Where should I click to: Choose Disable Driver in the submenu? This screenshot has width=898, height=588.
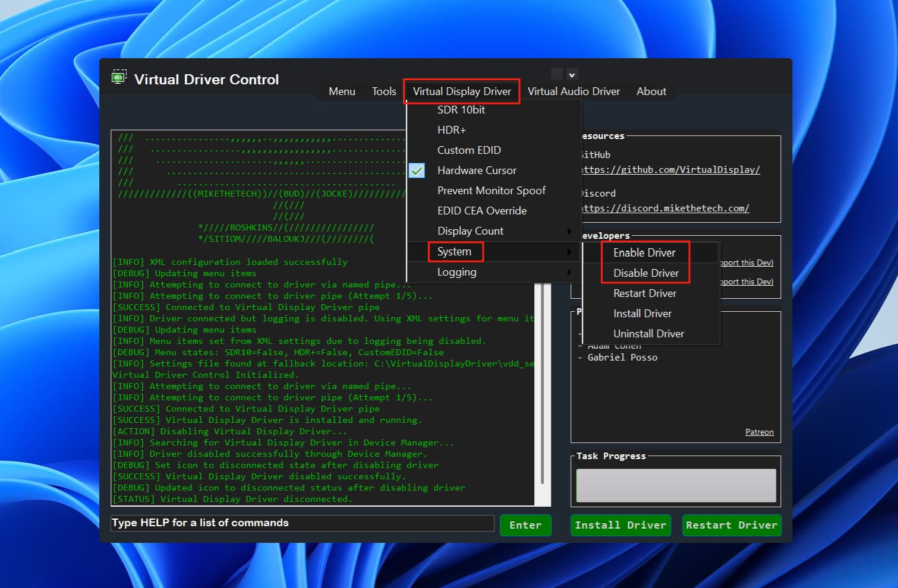click(645, 273)
